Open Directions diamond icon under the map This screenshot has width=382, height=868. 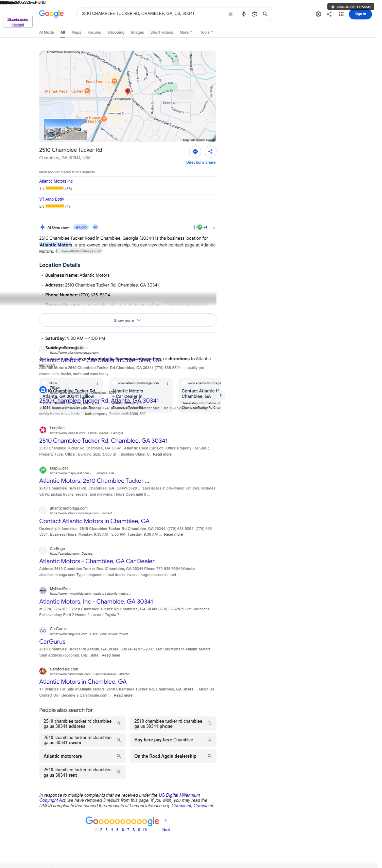[x=195, y=151]
